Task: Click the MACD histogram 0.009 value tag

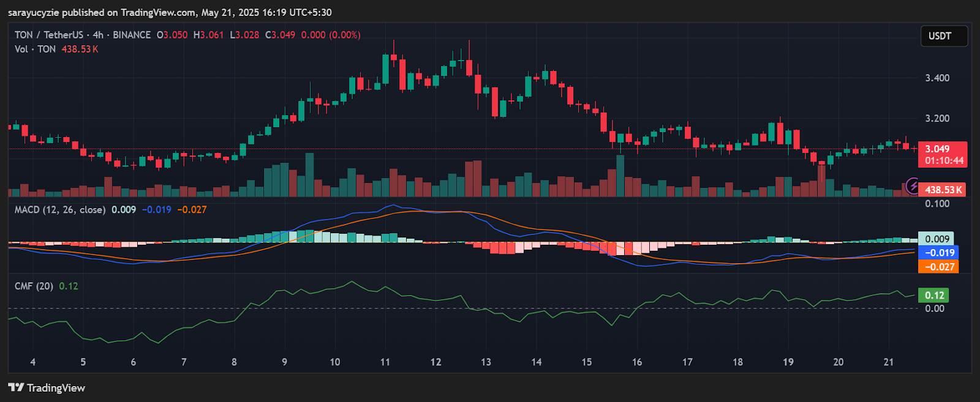Action: coord(937,239)
